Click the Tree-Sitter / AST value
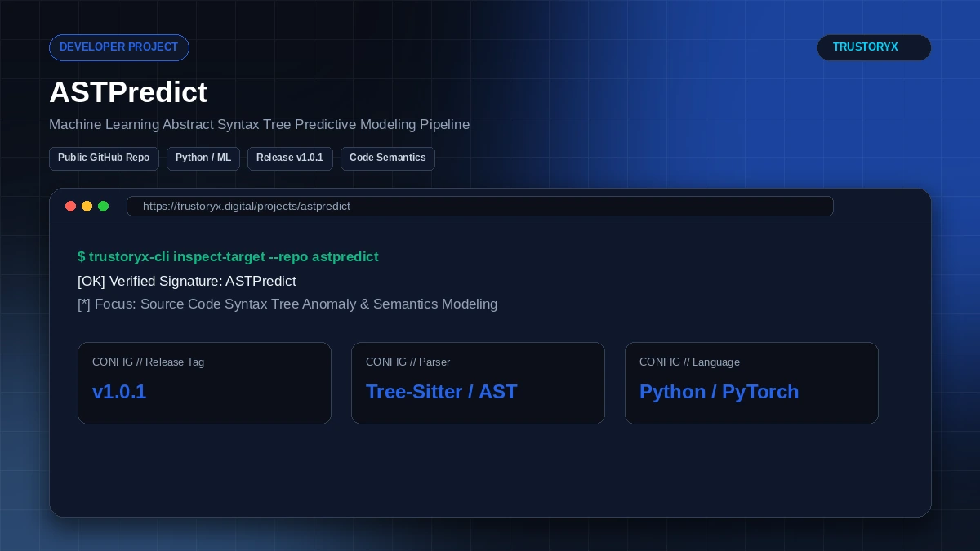The width and height of the screenshot is (980, 551). [x=442, y=392]
